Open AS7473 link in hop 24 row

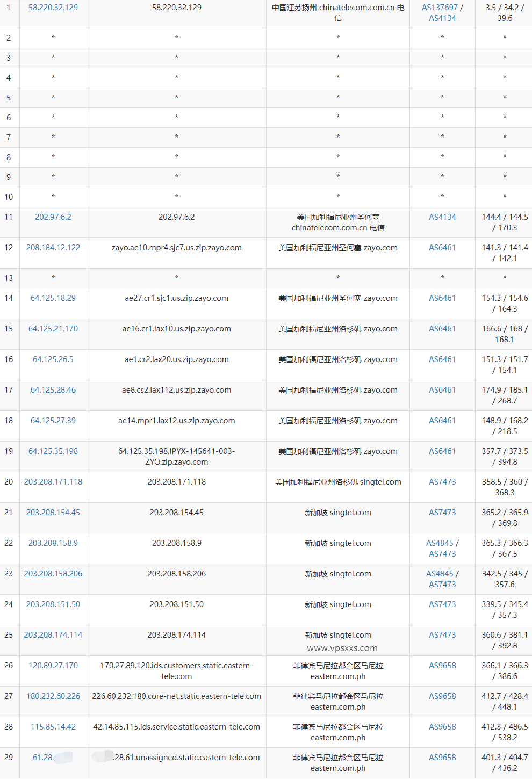coord(442,604)
